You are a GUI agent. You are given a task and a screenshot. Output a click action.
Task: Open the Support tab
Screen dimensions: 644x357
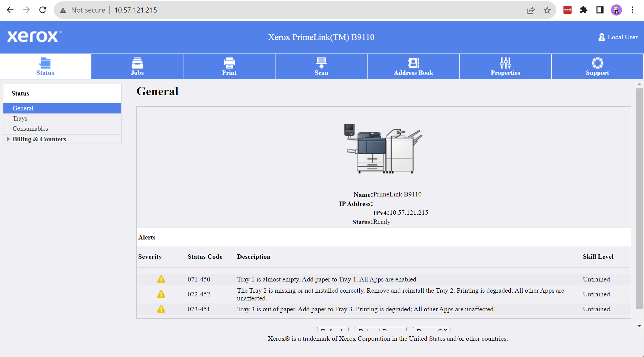tap(598, 67)
